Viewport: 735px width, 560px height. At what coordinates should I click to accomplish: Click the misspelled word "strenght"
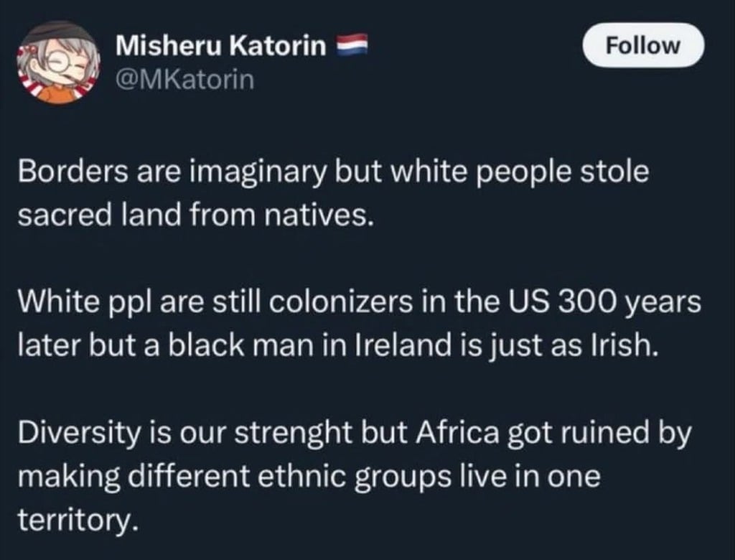tap(314, 435)
